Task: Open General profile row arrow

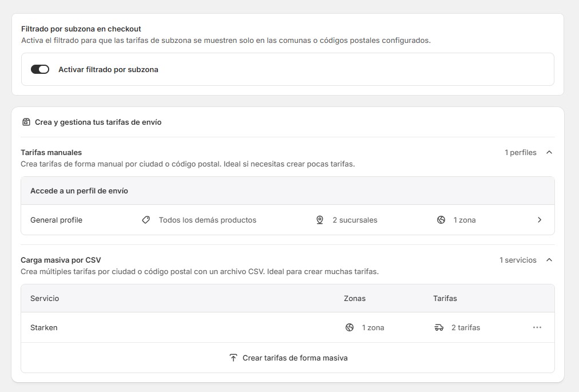Action: click(x=540, y=220)
